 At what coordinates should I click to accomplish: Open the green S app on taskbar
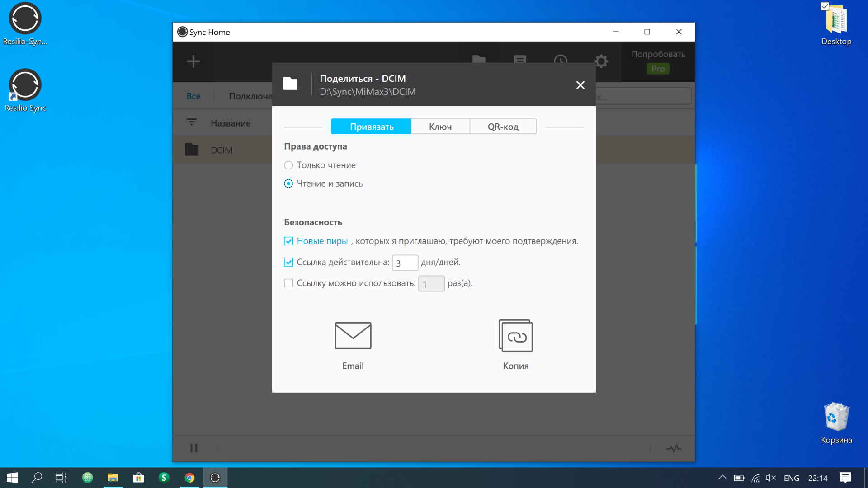coord(164,478)
